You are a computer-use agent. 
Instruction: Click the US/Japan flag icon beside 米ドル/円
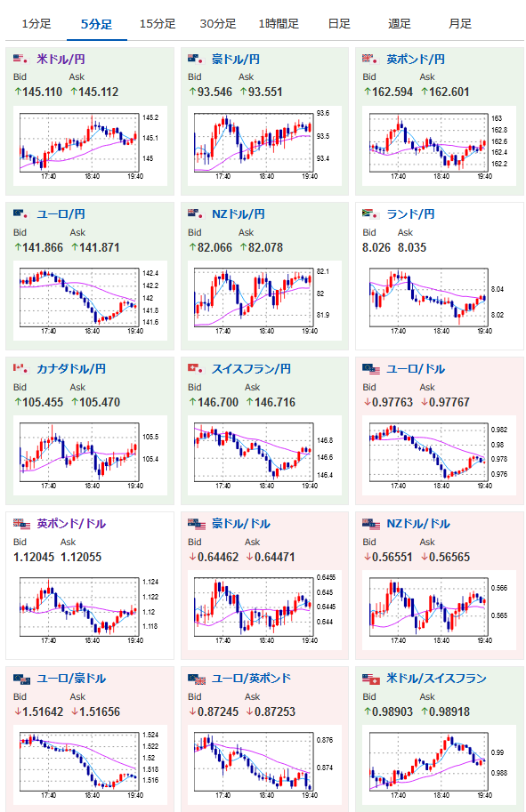tap(20, 59)
